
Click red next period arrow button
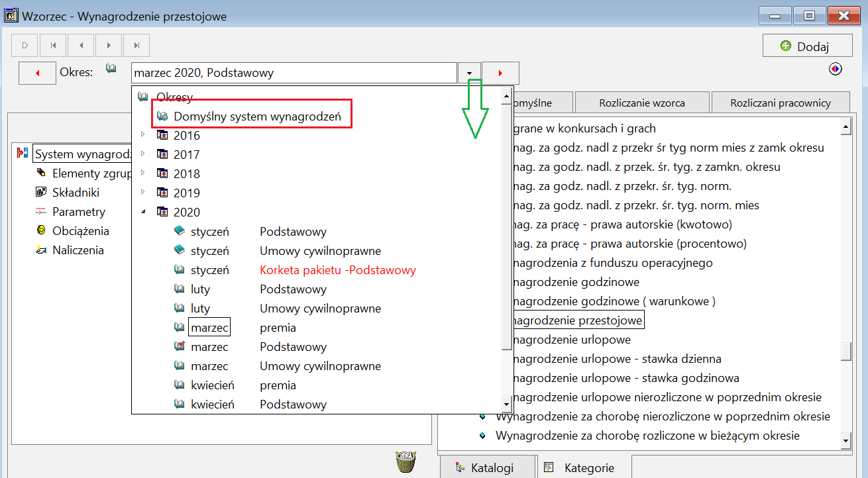(x=500, y=73)
